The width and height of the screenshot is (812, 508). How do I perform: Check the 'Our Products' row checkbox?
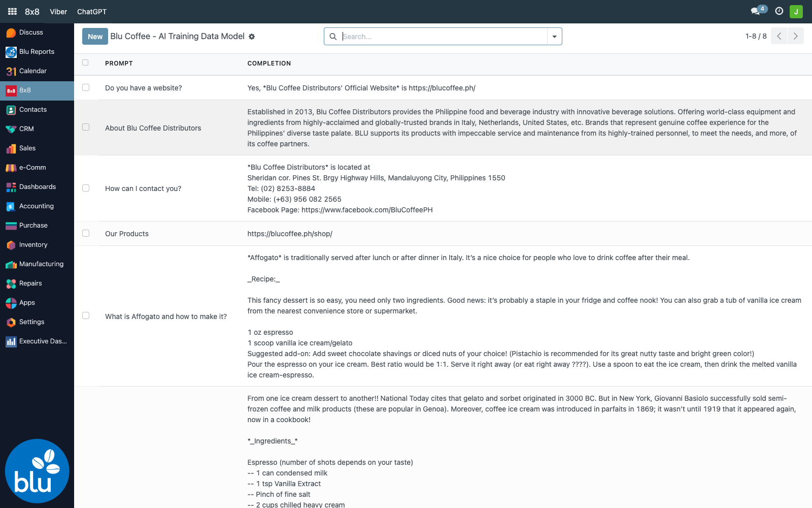pyautogui.click(x=86, y=233)
